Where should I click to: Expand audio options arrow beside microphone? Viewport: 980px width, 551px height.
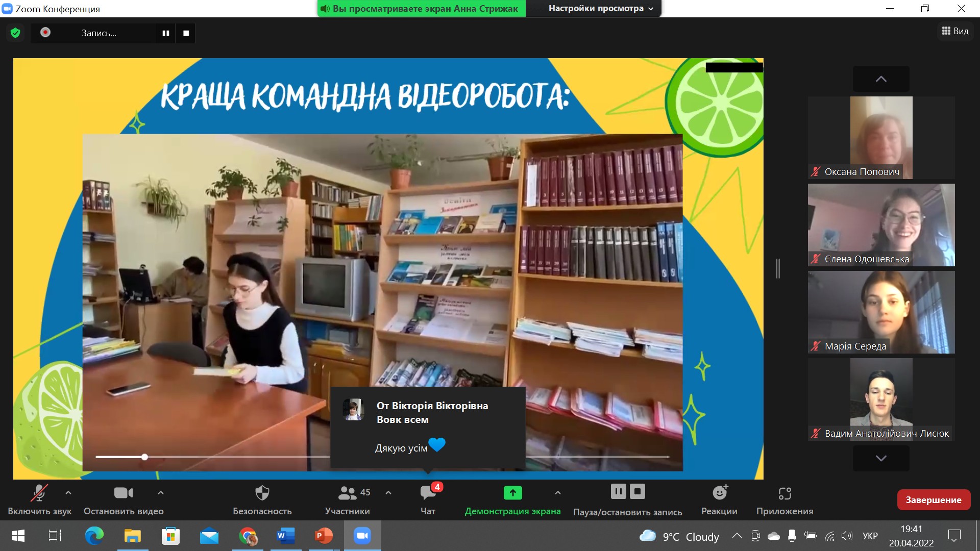tap(68, 493)
